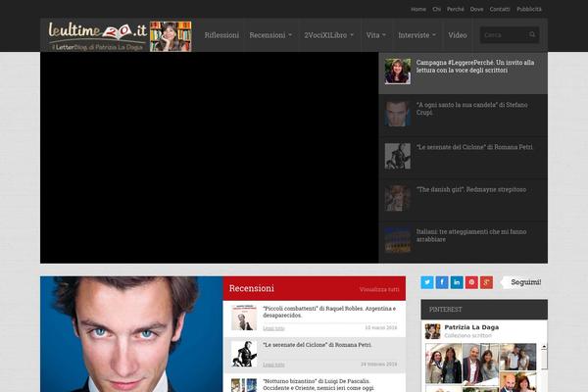Click Patrizia La Daga Pinterest avatar

tap(432, 331)
